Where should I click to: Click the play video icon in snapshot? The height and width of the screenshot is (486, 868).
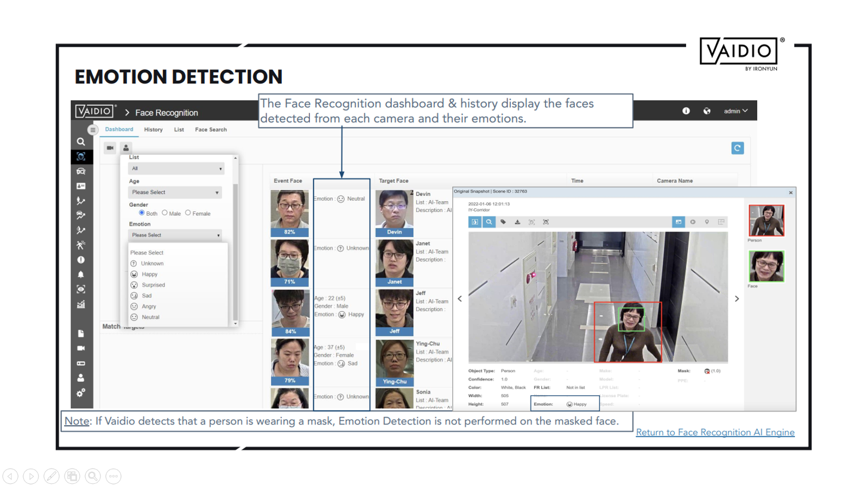click(x=693, y=222)
